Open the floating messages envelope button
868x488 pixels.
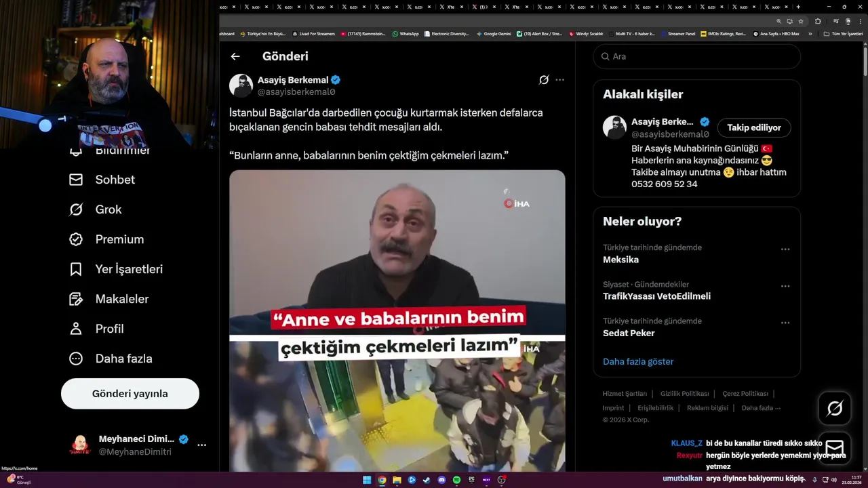pyautogui.click(x=835, y=449)
